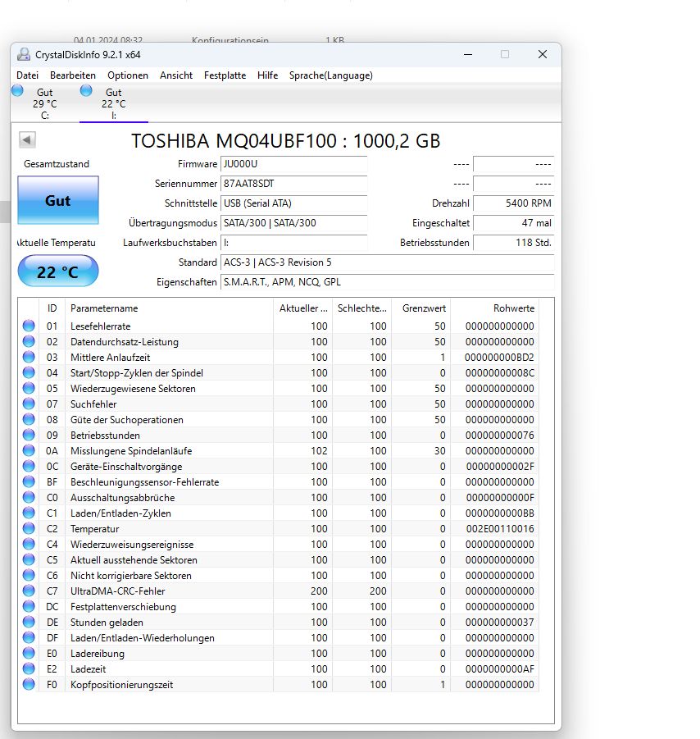Open the Festplatte menu

(225, 75)
